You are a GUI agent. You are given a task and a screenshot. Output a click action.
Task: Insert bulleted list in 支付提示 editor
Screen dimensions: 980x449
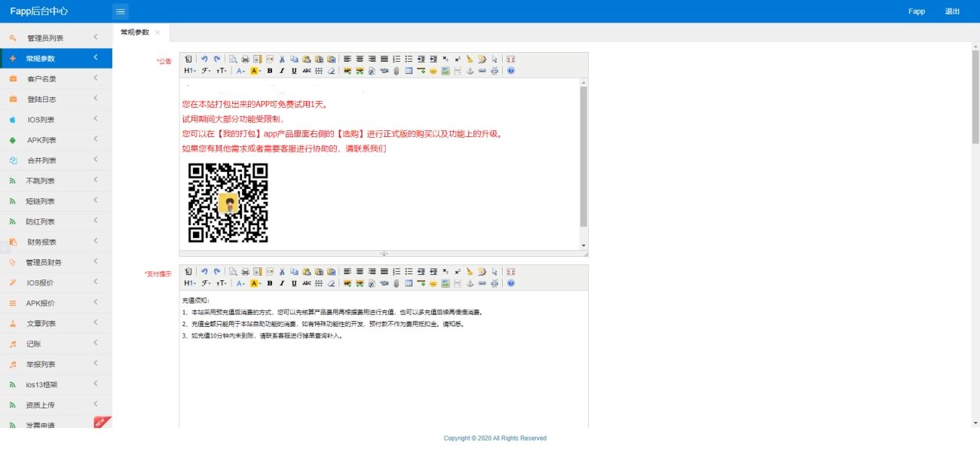click(409, 271)
